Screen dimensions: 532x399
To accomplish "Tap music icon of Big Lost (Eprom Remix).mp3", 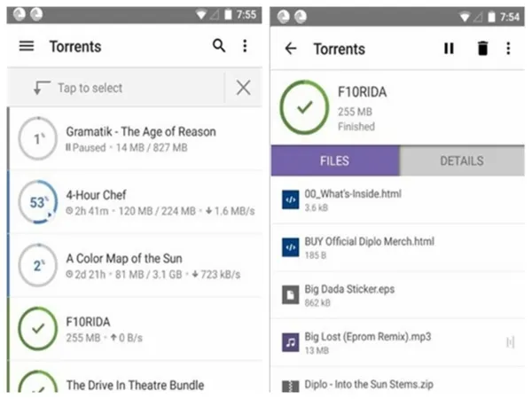I will (291, 342).
